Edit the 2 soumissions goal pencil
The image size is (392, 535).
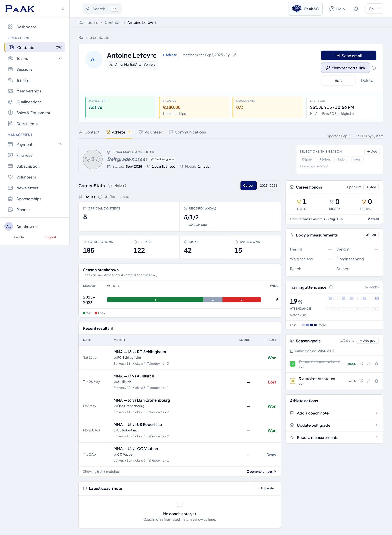[369, 364]
